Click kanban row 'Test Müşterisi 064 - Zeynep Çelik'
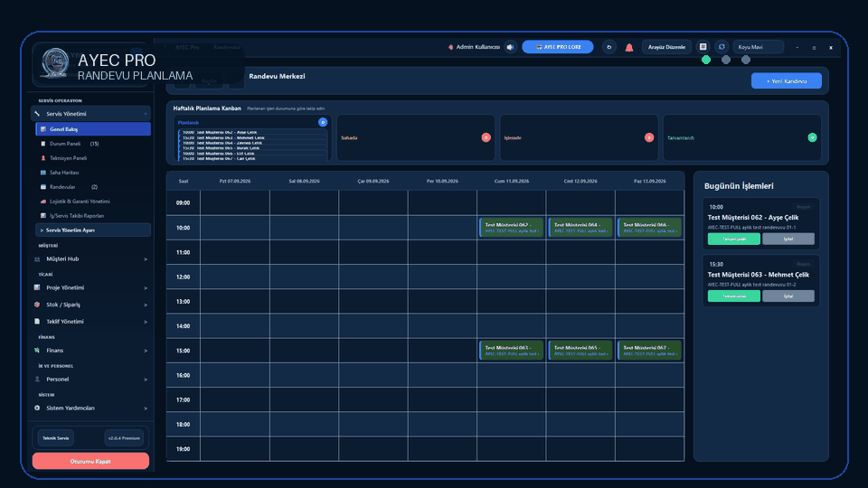 tap(252, 143)
